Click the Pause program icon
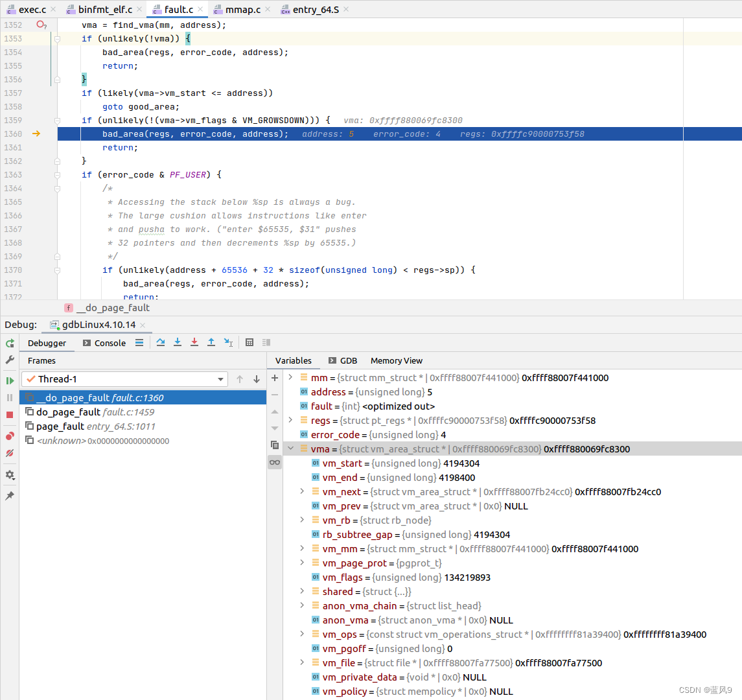The width and height of the screenshot is (742, 700). click(x=10, y=397)
